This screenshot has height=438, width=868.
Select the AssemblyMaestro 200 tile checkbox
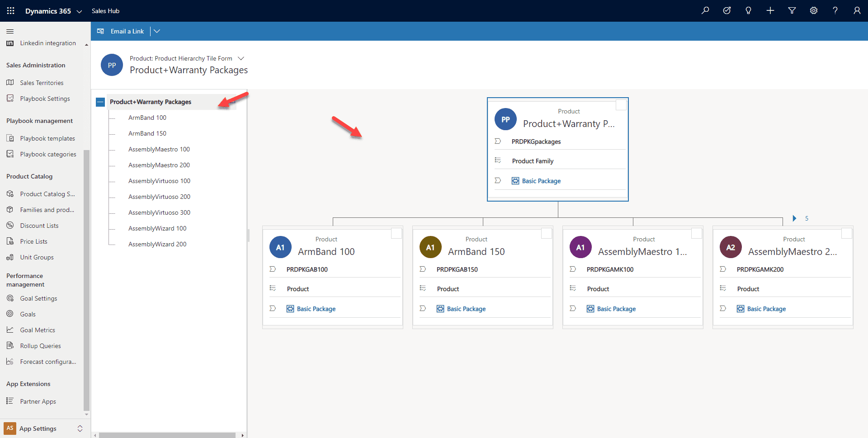pos(847,233)
